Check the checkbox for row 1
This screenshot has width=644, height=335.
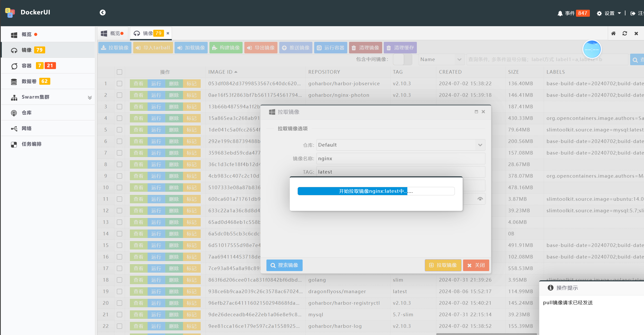pos(119,84)
